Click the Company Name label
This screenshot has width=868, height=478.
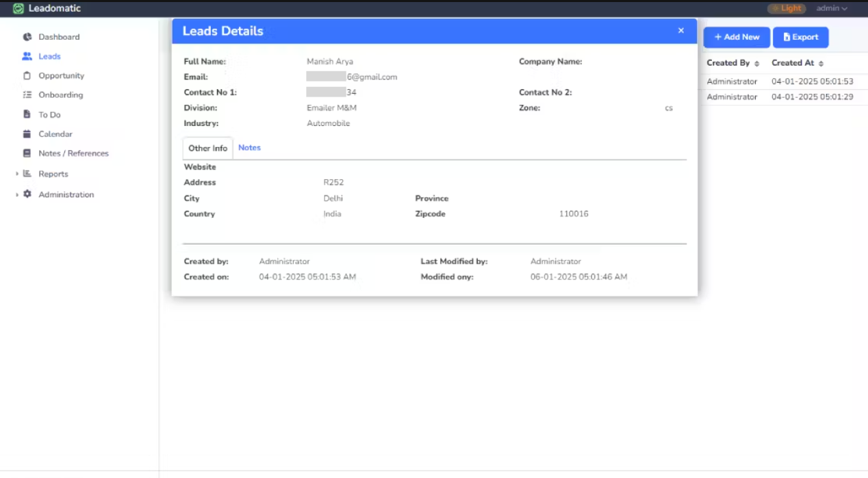550,62
